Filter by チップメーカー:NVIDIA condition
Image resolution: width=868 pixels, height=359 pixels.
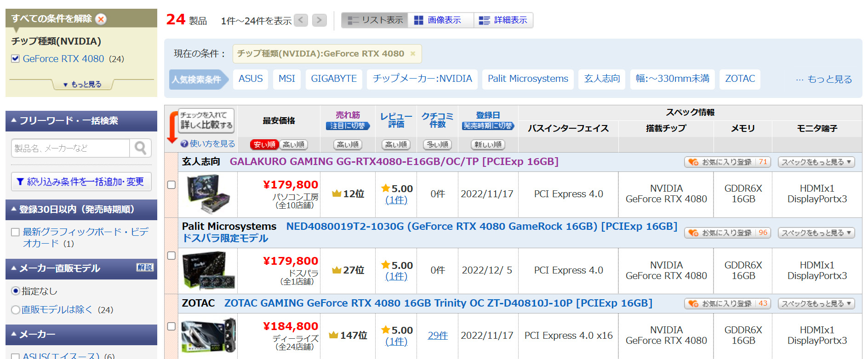coord(422,79)
